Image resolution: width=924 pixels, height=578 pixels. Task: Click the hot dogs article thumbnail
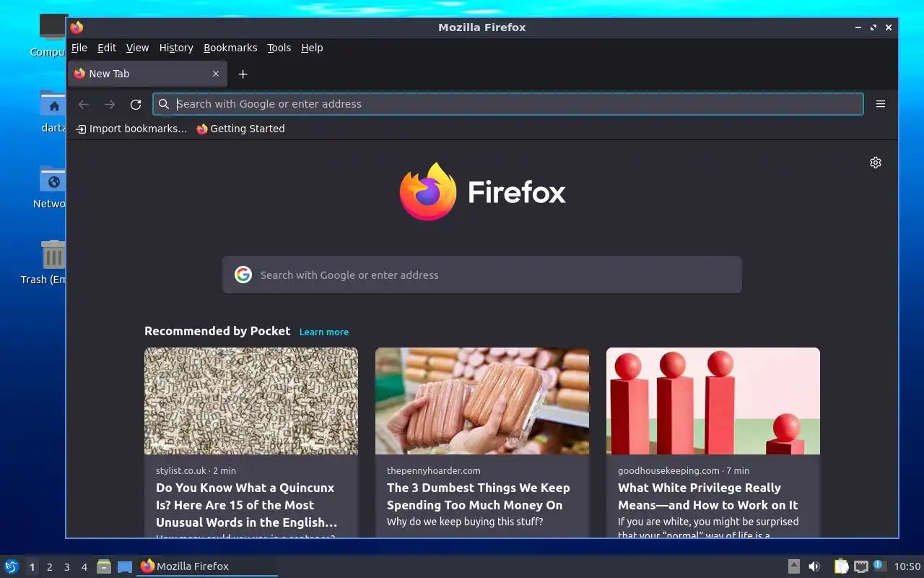pyautogui.click(x=482, y=401)
